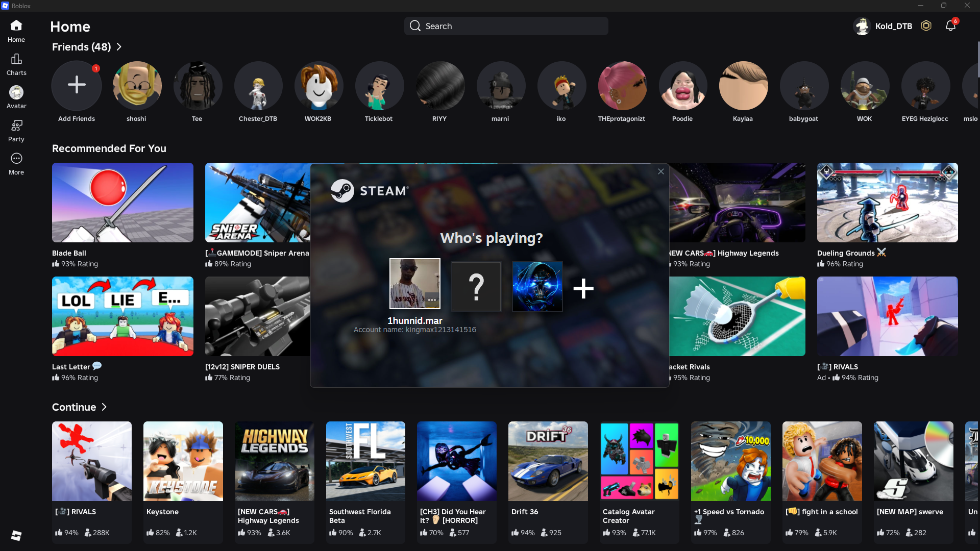980x551 pixels.
Task: Open the Charts sidebar section
Action: pos(16,64)
